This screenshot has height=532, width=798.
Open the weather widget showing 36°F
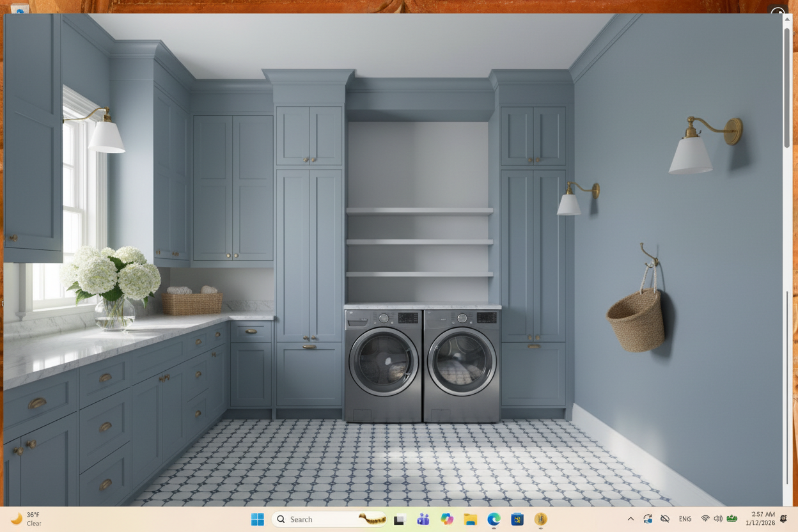[27, 519]
